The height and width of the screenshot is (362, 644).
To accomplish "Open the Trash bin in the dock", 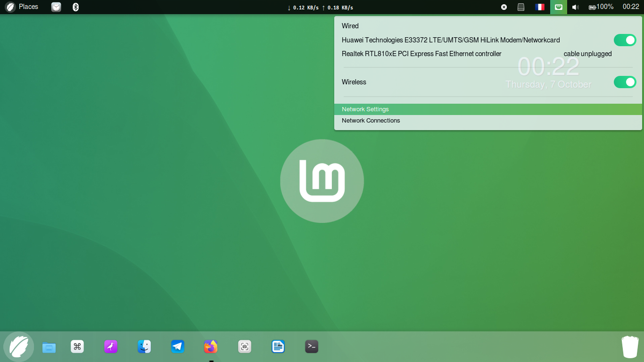I will pyautogui.click(x=630, y=347).
